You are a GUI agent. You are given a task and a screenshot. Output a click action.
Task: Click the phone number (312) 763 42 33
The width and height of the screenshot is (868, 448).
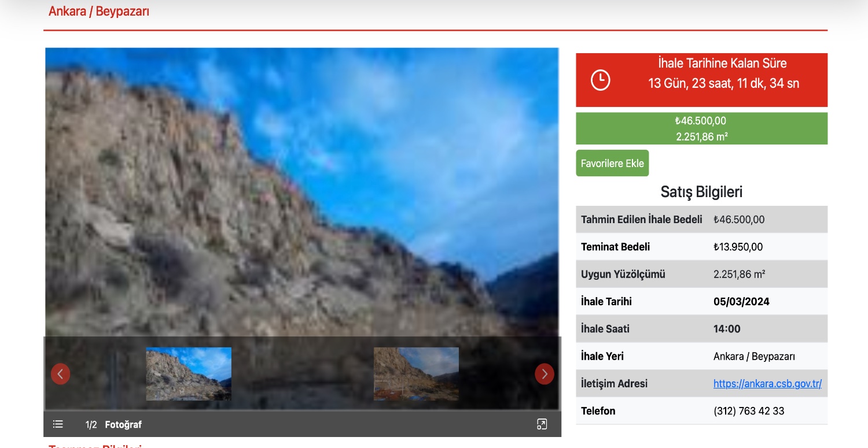click(749, 411)
